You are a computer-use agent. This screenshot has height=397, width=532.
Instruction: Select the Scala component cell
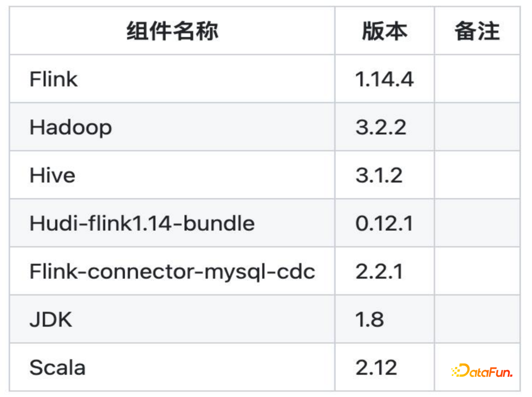click(x=57, y=367)
